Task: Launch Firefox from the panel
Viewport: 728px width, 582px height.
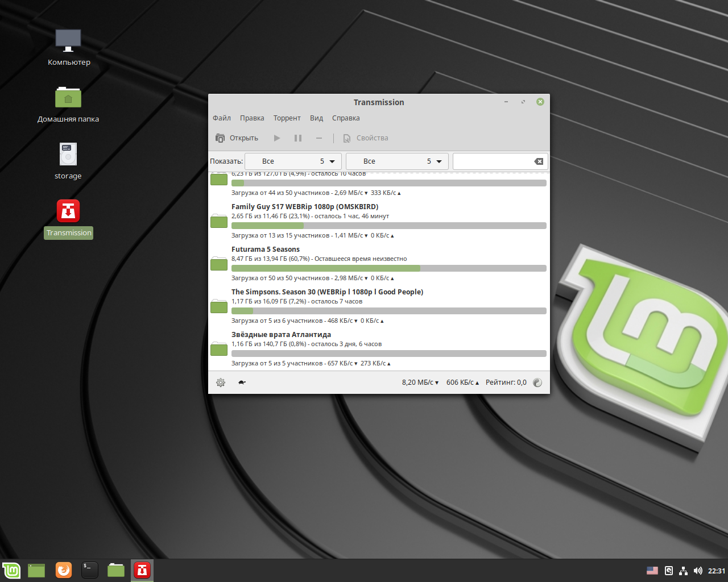Action: [64, 570]
